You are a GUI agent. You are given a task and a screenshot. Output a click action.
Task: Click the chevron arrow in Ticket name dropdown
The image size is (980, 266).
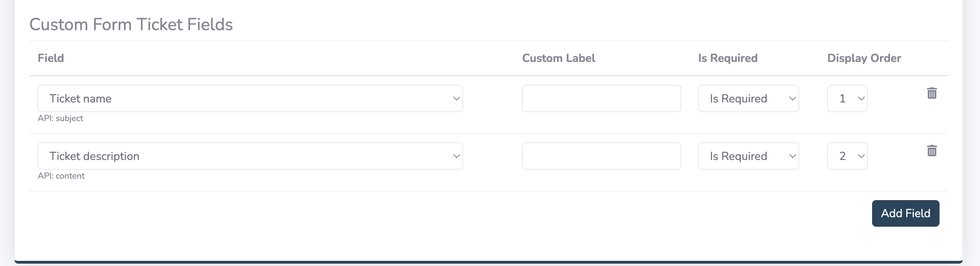[x=456, y=98]
